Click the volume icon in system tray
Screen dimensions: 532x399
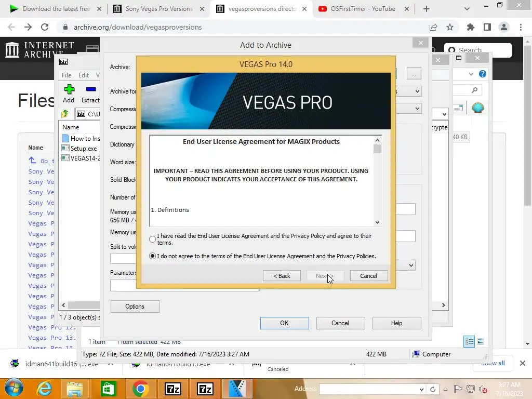click(483, 389)
